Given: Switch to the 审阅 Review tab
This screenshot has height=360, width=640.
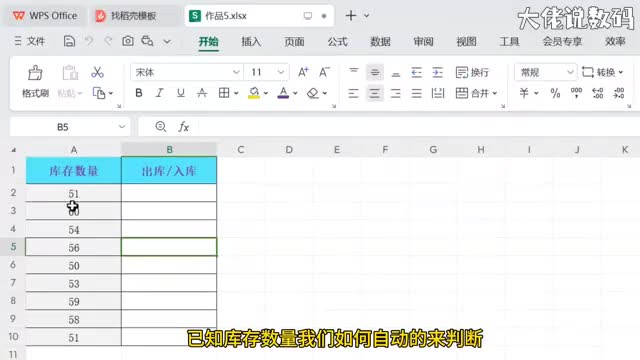Looking at the screenshot, I should click(x=423, y=41).
